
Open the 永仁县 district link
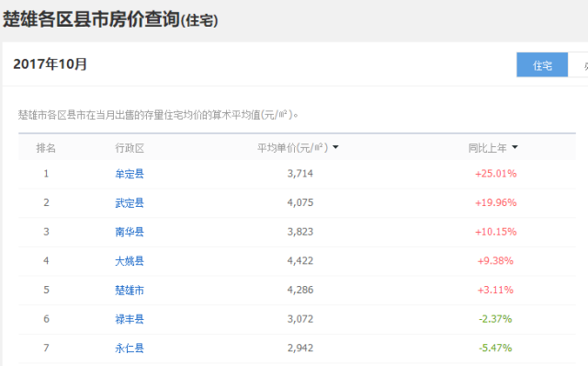(x=130, y=348)
